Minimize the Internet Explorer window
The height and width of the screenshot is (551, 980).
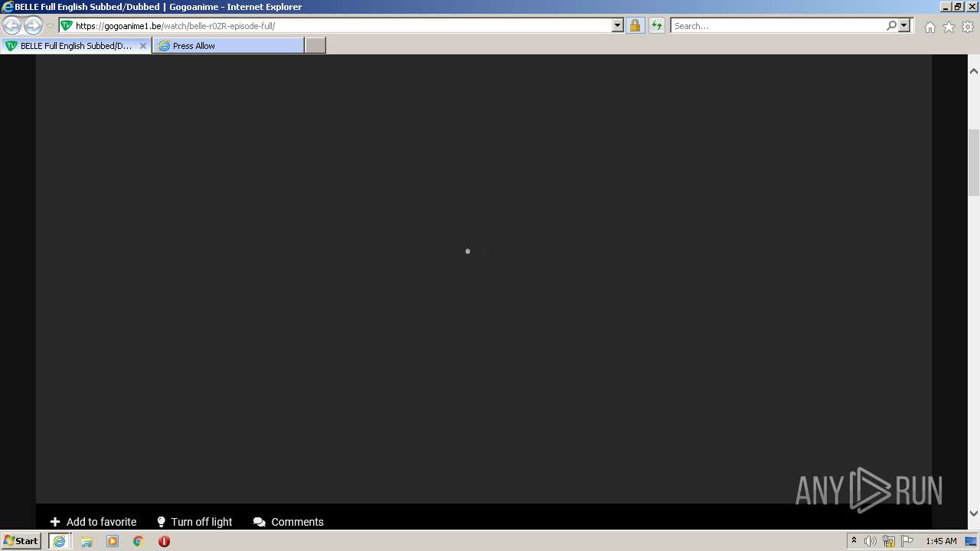(946, 6)
